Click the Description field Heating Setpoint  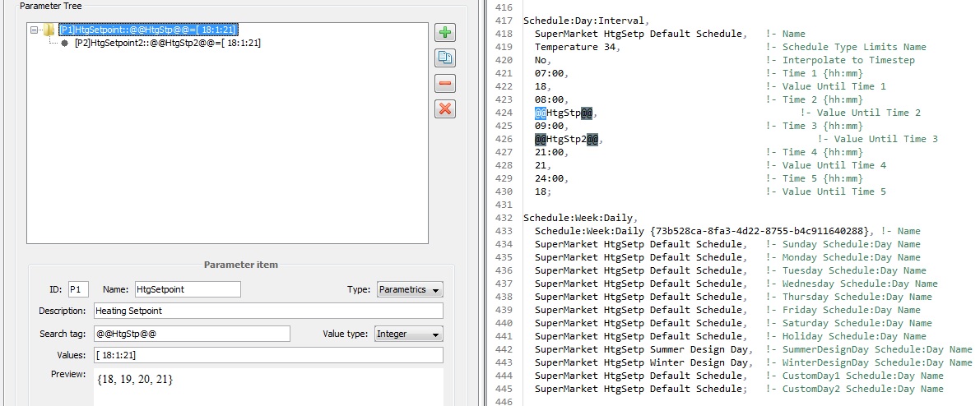click(268, 311)
